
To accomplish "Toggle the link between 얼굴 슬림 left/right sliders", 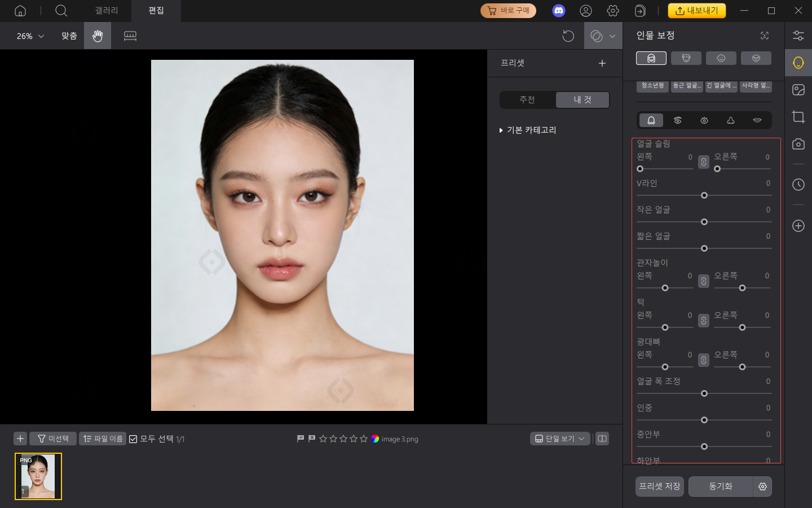I will (703, 161).
